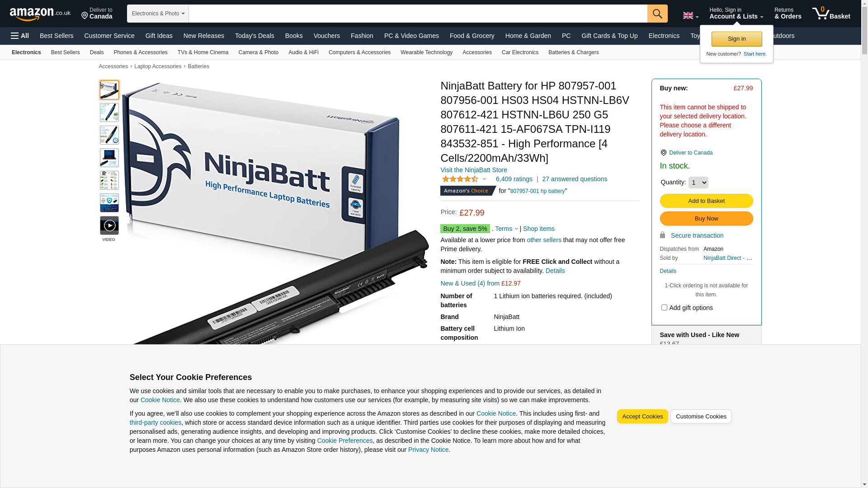The image size is (868, 488).
Task: Tick the Add gift options checkbox
Action: coord(664,308)
